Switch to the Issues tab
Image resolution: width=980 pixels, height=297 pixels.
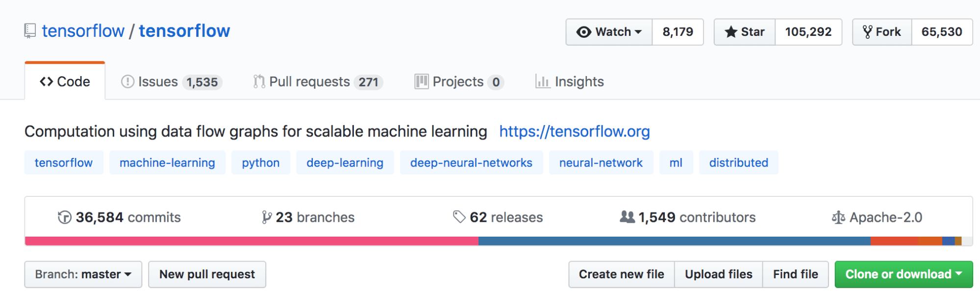(x=172, y=81)
